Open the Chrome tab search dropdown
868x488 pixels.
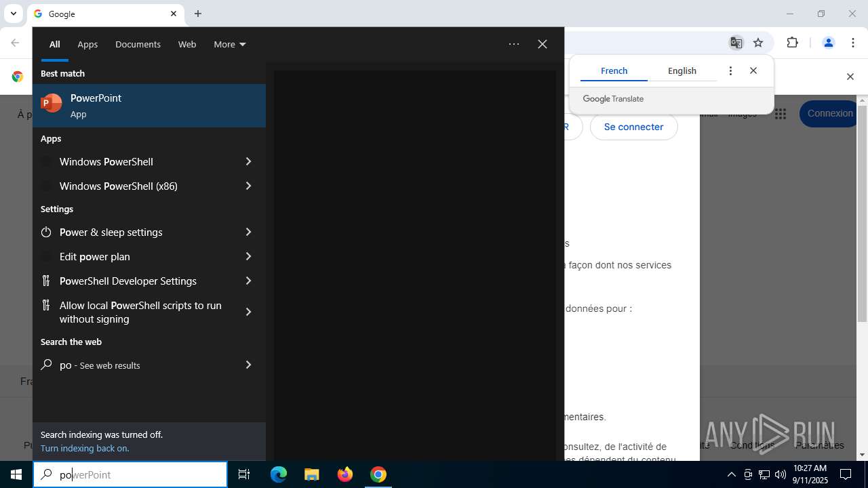pyautogui.click(x=13, y=14)
